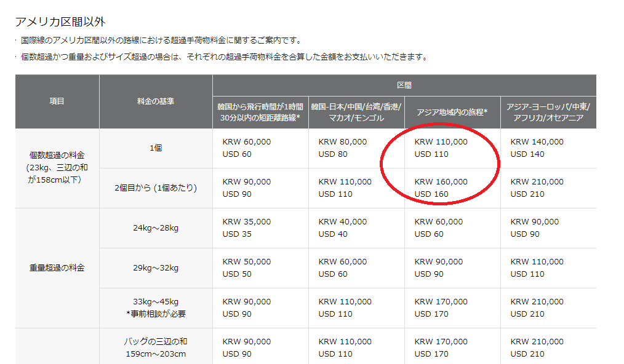Click the 重量超過の料金 row label
The height and width of the screenshot is (364, 624).
57,267
